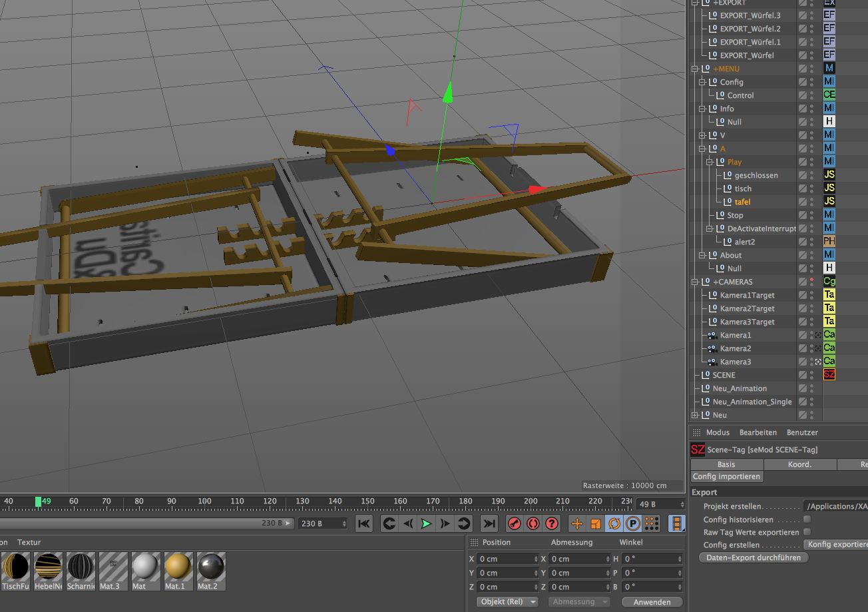Enable Config historisieren checkbox
868x612 pixels.
point(807,519)
